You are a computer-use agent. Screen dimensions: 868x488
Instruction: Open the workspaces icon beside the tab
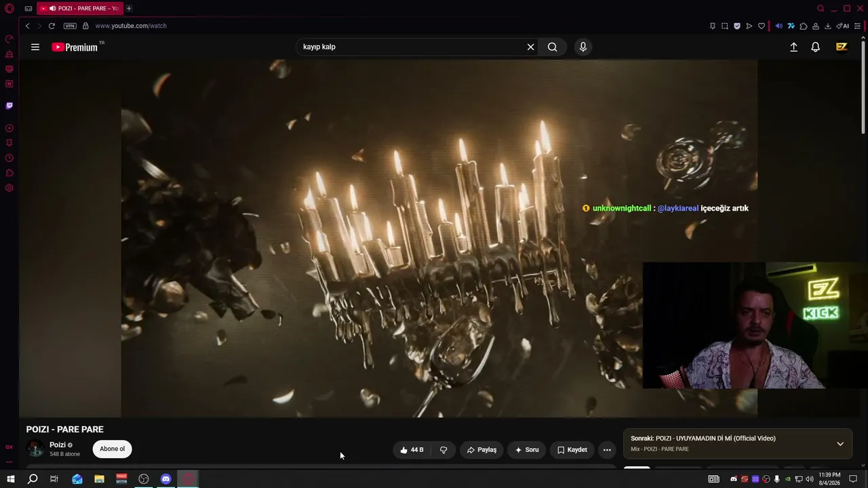pyautogui.click(x=28, y=8)
